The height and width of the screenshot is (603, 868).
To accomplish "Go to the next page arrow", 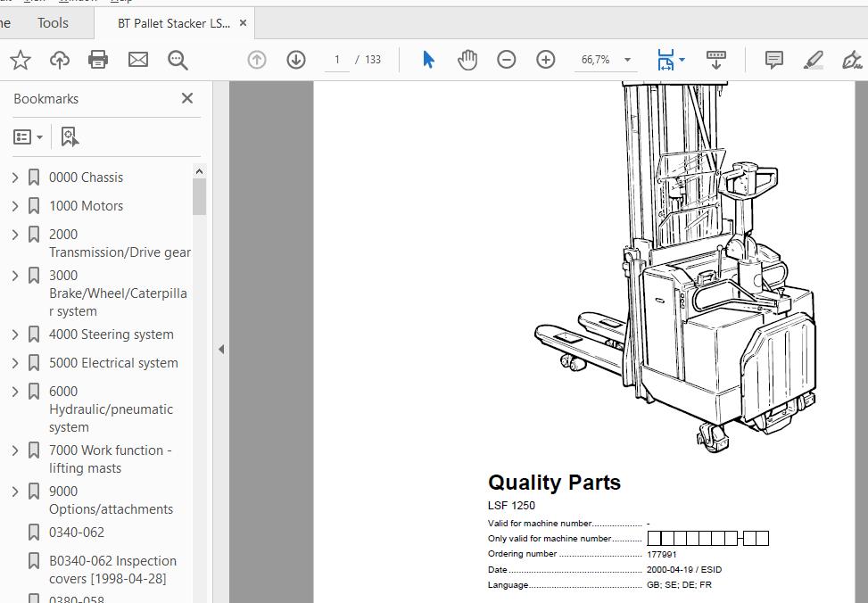I will pyautogui.click(x=296, y=60).
